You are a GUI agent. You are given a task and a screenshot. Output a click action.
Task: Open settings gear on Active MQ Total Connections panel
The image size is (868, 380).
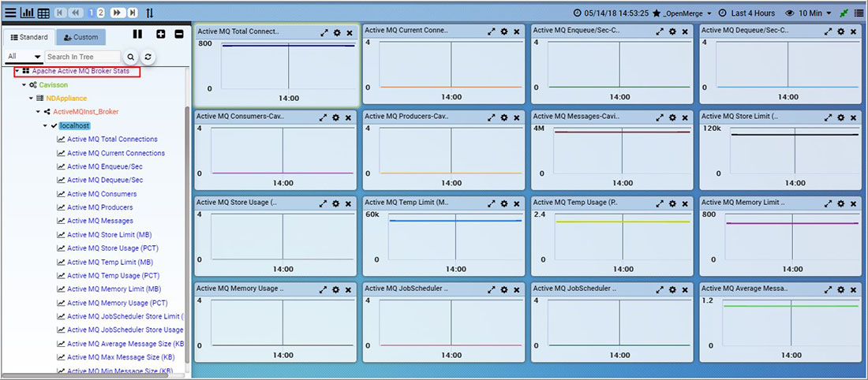pos(336,32)
